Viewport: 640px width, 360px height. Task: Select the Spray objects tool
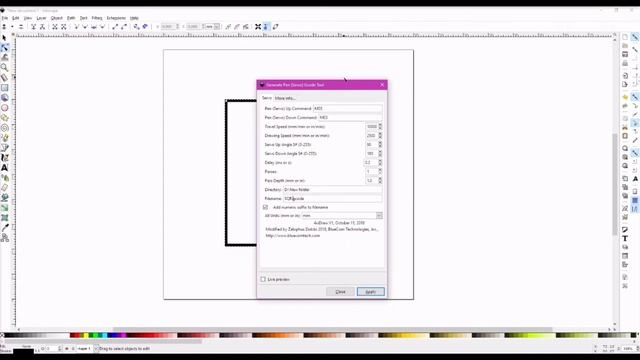click(4, 178)
